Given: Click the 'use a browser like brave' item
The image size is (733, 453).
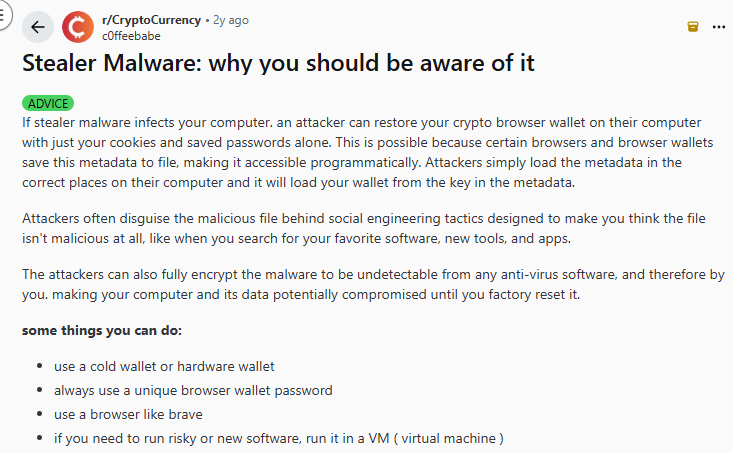Looking at the screenshot, I should (128, 414).
